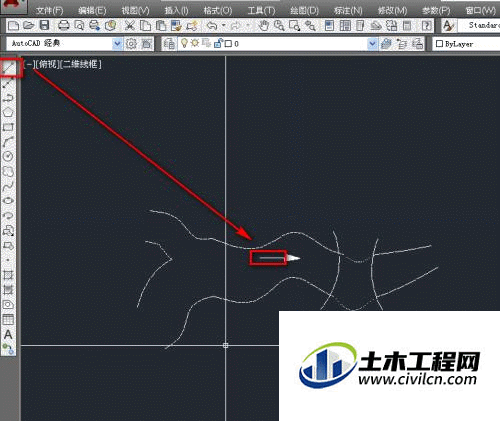
Task: Click the Redo arrow icon
Action: tap(236, 25)
